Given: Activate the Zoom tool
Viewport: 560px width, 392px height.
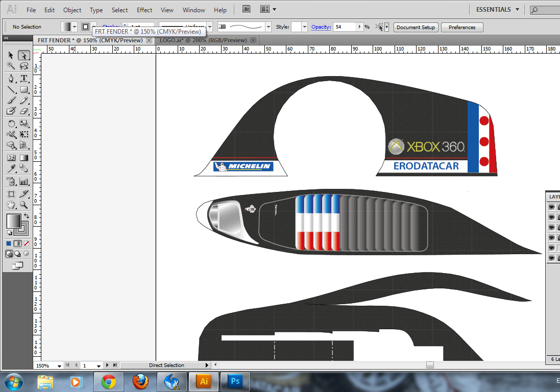Looking at the screenshot, I should pyautogui.click(x=23, y=205).
